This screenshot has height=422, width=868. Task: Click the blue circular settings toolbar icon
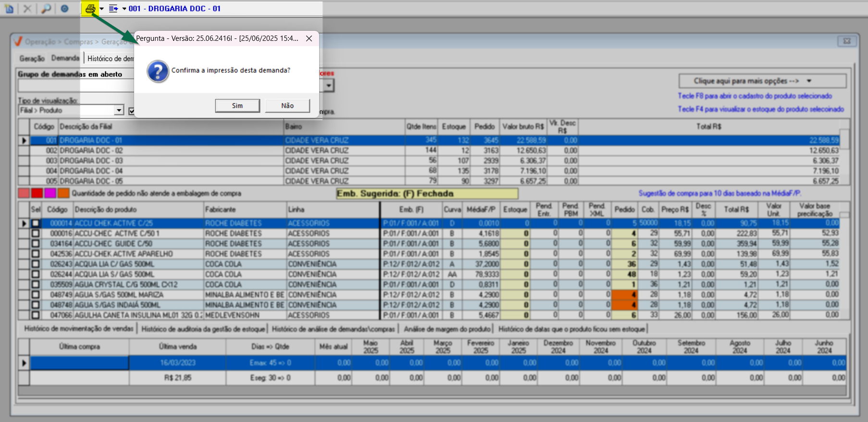tap(64, 9)
